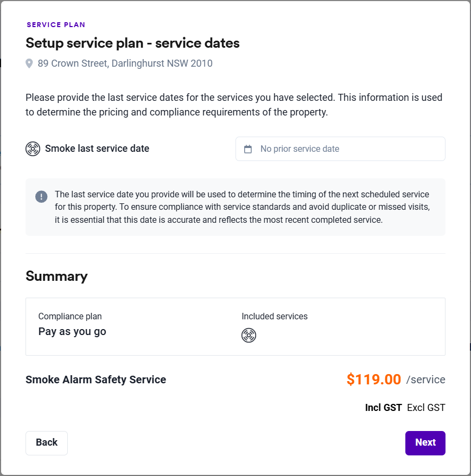The height and width of the screenshot is (476, 471).
Task: Click the smoke alarm icon under Included services
Action: [x=249, y=336]
